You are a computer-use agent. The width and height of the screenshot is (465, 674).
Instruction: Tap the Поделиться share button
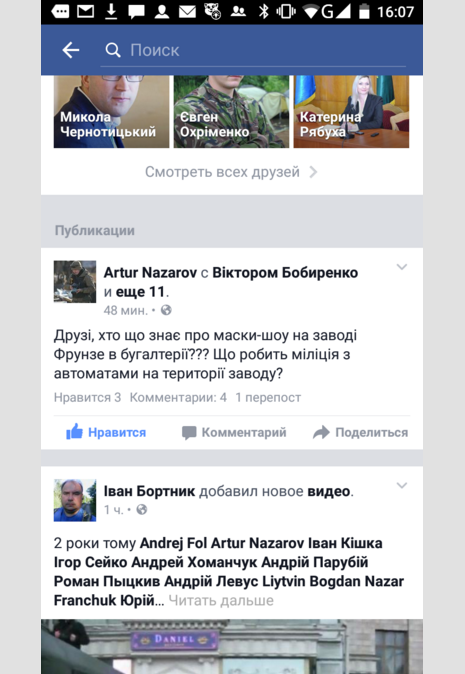point(360,432)
